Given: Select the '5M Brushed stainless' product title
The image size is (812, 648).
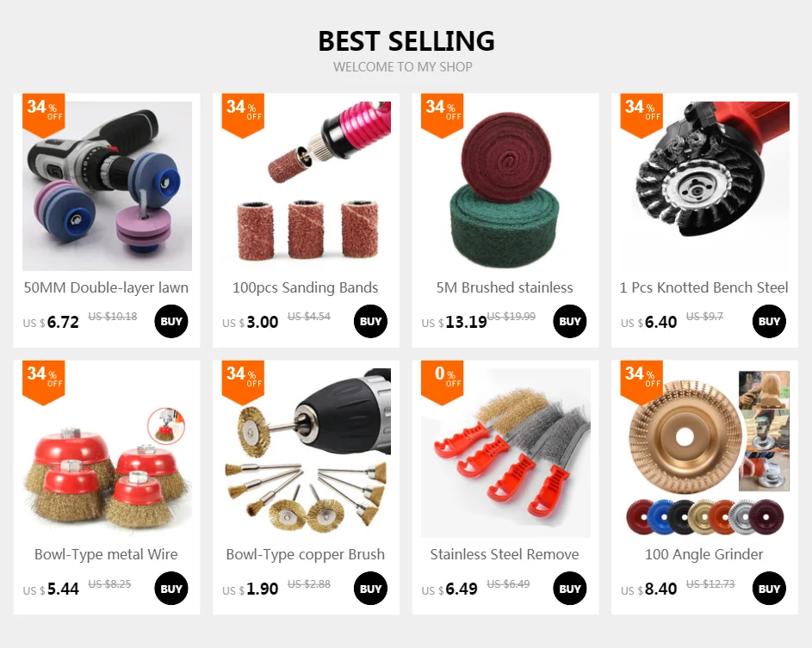Looking at the screenshot, I should pos(505,287).
